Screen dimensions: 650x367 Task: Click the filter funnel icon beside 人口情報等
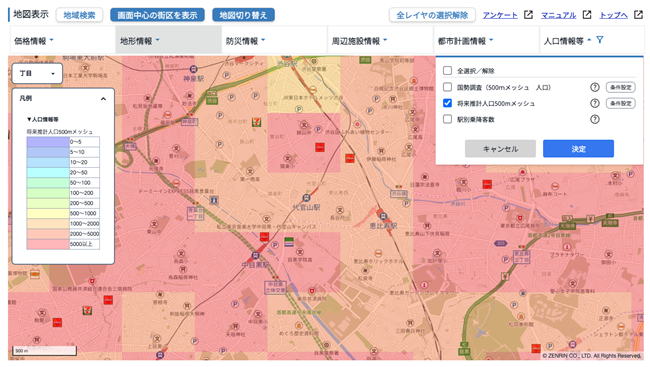pos(599,40)
